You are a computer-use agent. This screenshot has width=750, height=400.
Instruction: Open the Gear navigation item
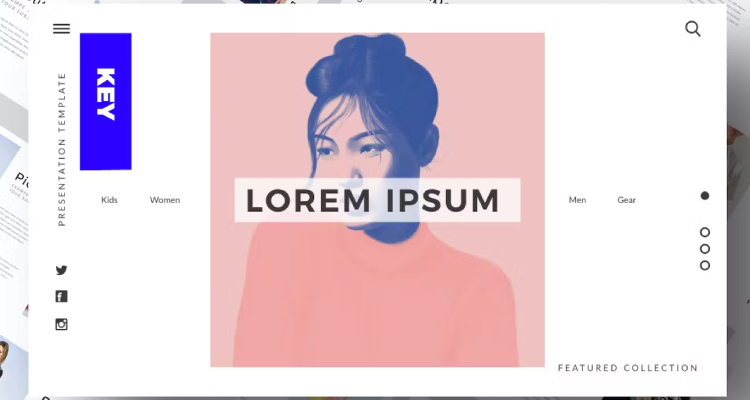click(x=627, y=200)
